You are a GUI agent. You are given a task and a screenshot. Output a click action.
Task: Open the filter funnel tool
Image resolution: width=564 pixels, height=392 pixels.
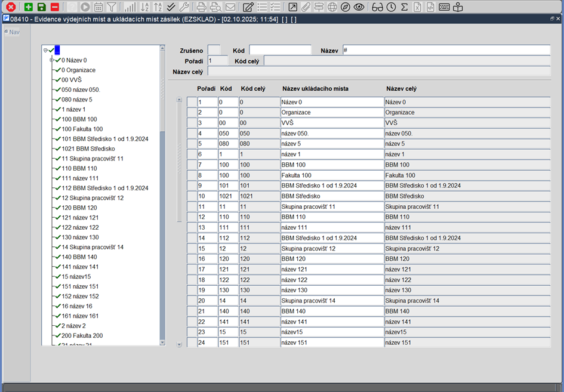[112, 7]
